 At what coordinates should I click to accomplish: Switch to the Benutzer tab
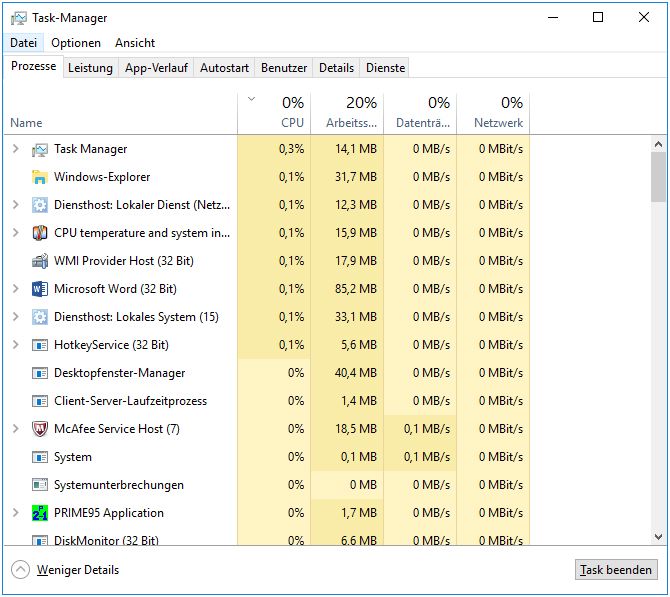click(284, 68)
